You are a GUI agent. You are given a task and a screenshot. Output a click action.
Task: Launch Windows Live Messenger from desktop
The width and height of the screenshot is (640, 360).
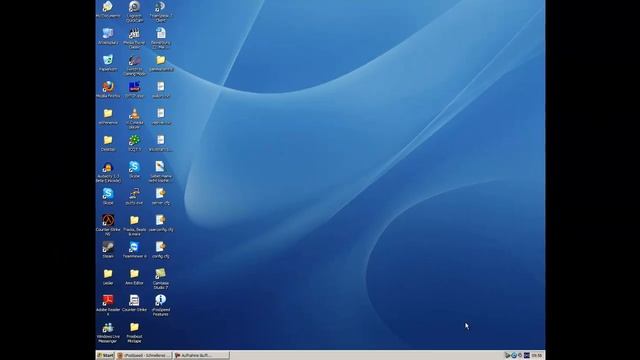(x=108, y=327)
